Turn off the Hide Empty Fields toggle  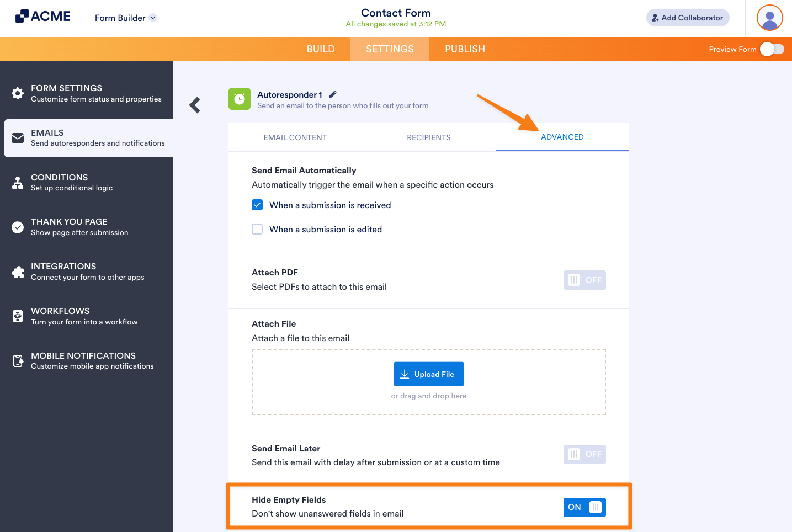pyautogui.click(x=584, y=507)
